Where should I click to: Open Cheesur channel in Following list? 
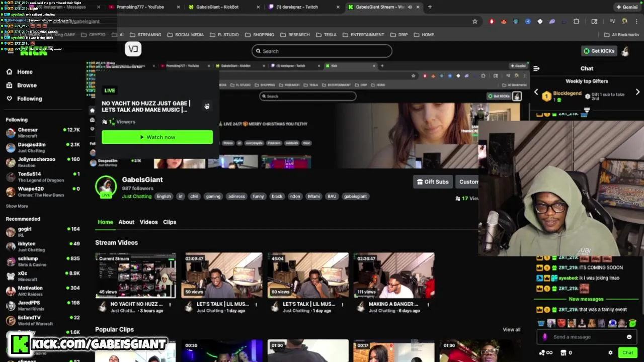42,133
